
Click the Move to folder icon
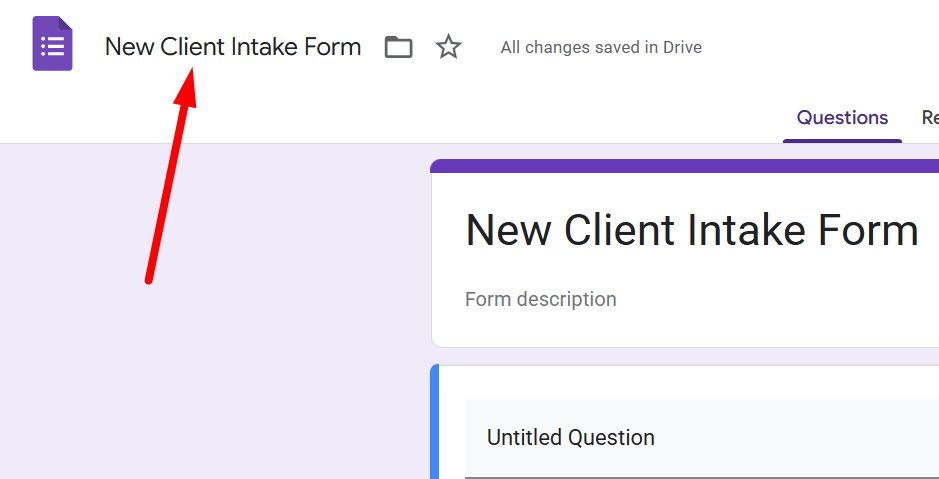[x=399, y=47]
